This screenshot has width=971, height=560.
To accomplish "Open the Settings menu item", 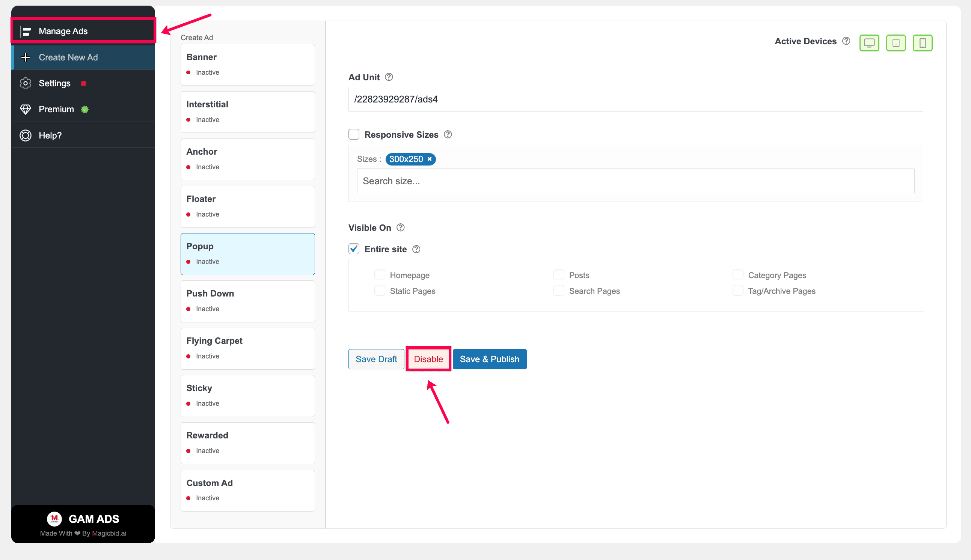I will click(x=83, y=83).
